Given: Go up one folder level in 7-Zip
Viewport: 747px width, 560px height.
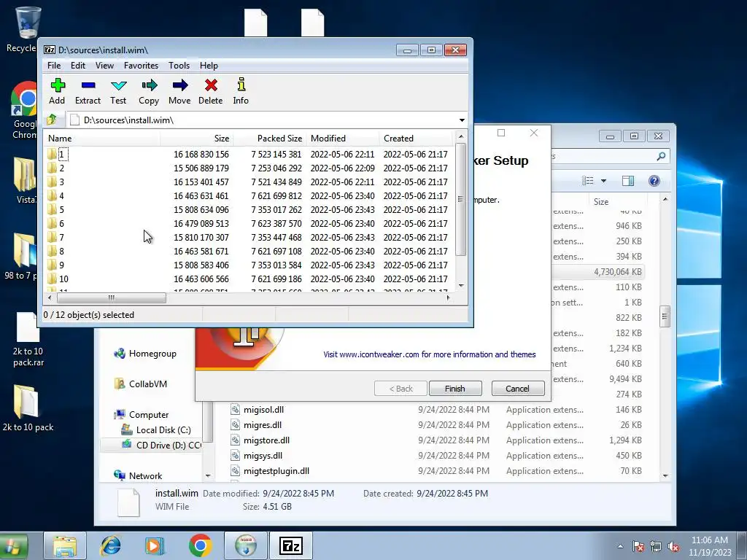Looking at the screenshot, I should 52,120.
